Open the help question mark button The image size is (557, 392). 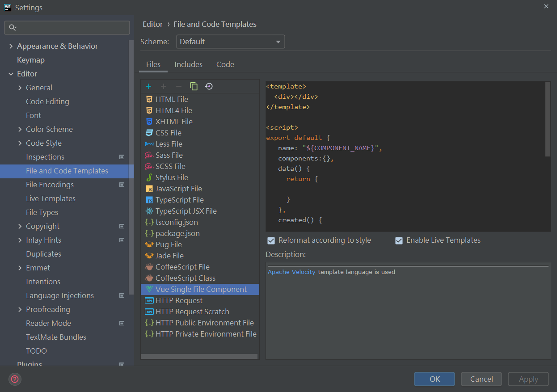pos(15,379)
